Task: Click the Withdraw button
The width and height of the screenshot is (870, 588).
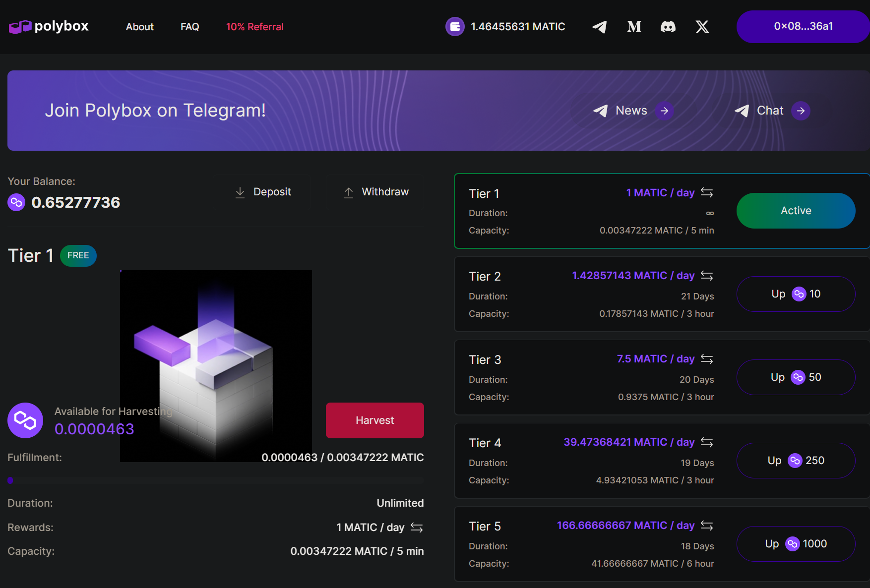Action: point(375,192)
